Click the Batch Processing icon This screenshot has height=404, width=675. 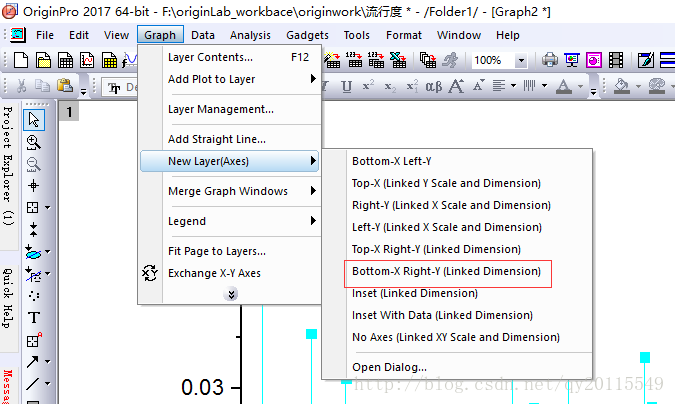click(428, 60)
